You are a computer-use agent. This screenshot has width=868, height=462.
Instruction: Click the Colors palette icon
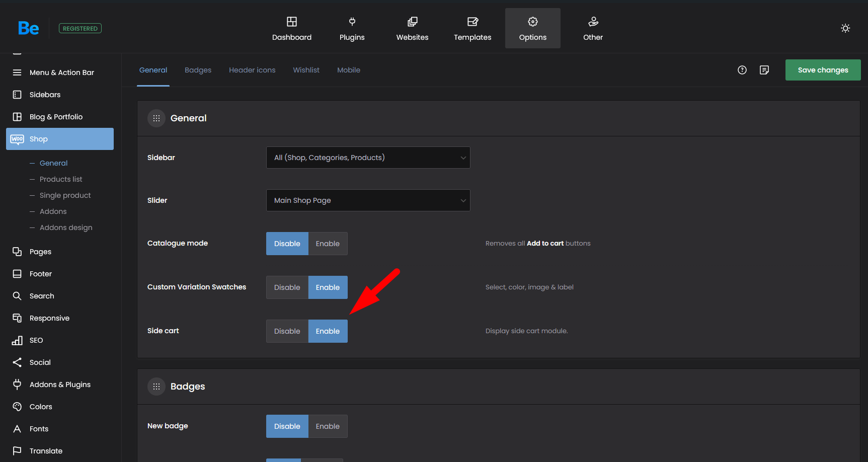click(x=17, y=407)
